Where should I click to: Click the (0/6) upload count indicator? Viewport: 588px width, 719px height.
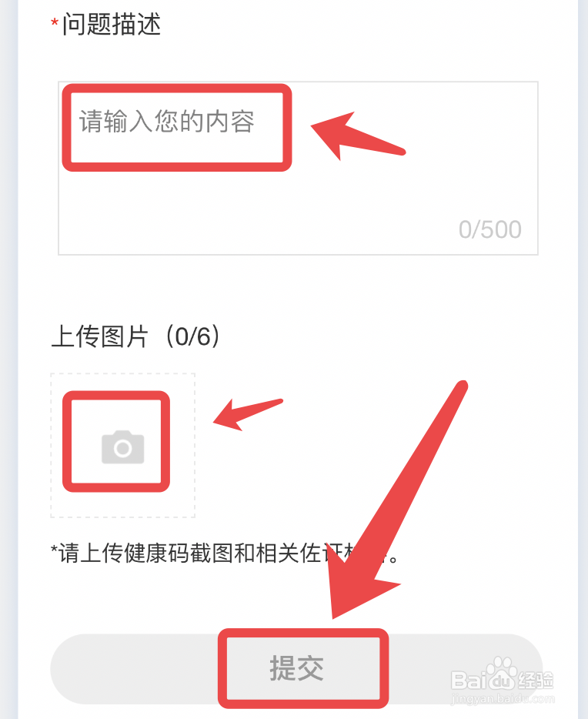click(x=192, y=336)
